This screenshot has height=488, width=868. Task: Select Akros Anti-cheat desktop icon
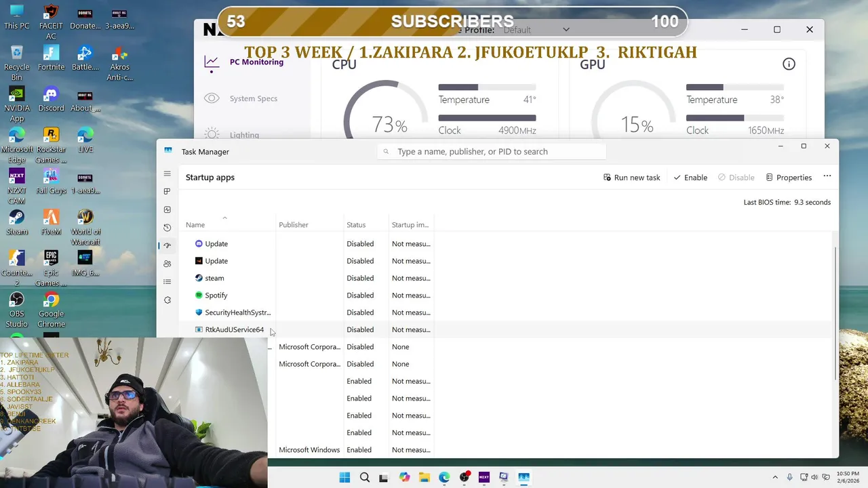point(119,62)
